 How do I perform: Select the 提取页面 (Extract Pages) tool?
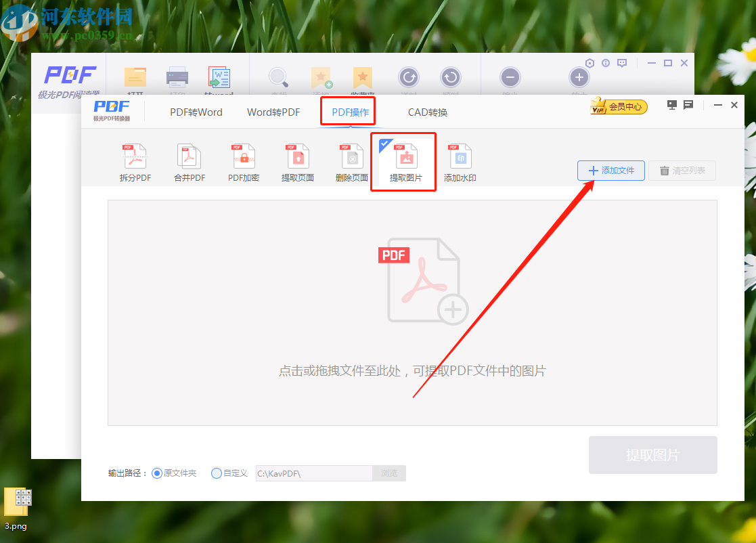tap(297, 161)
